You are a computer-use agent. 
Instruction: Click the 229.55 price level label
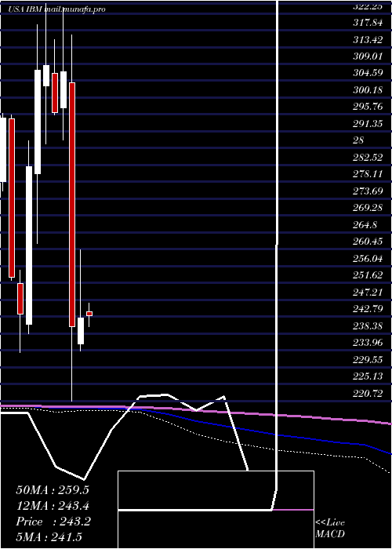[x=368, y=359]
